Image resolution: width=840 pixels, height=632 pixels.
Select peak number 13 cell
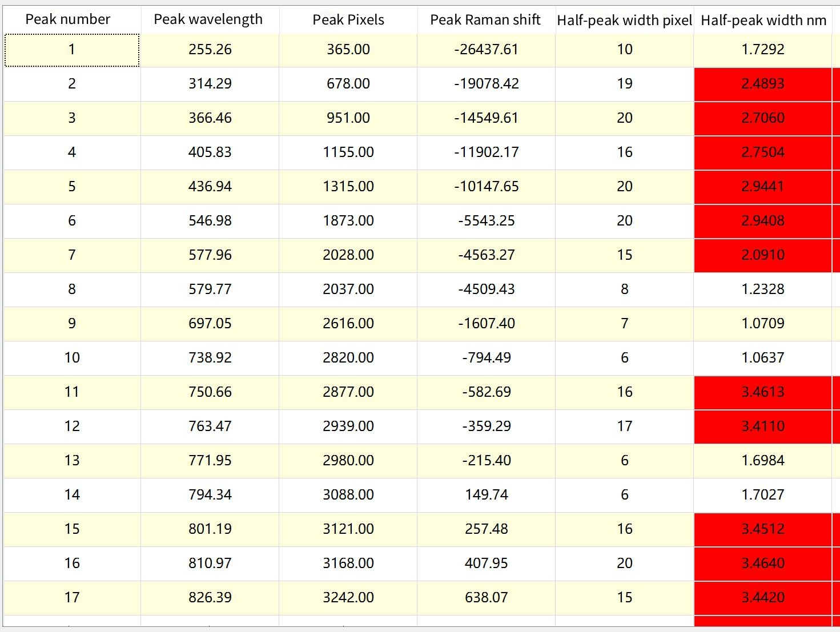click(x=72, y=461)
